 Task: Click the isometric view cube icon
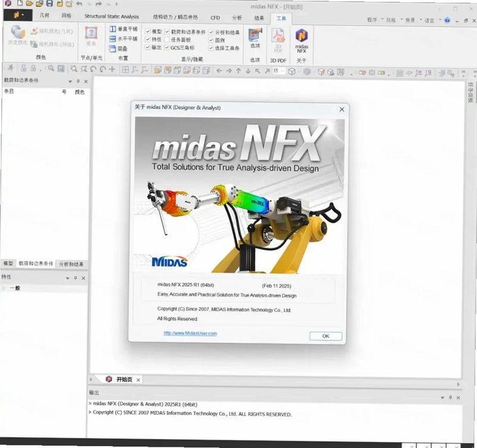coord(292,72)
